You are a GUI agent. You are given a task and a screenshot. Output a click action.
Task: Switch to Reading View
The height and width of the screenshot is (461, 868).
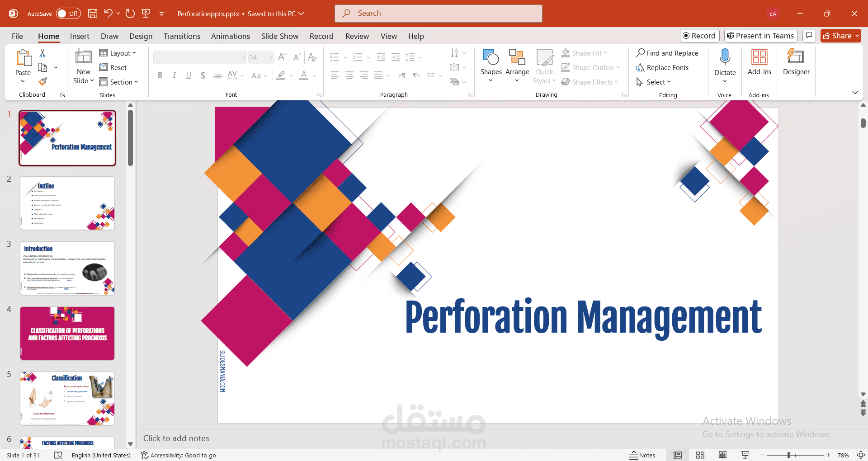[722, 455]
